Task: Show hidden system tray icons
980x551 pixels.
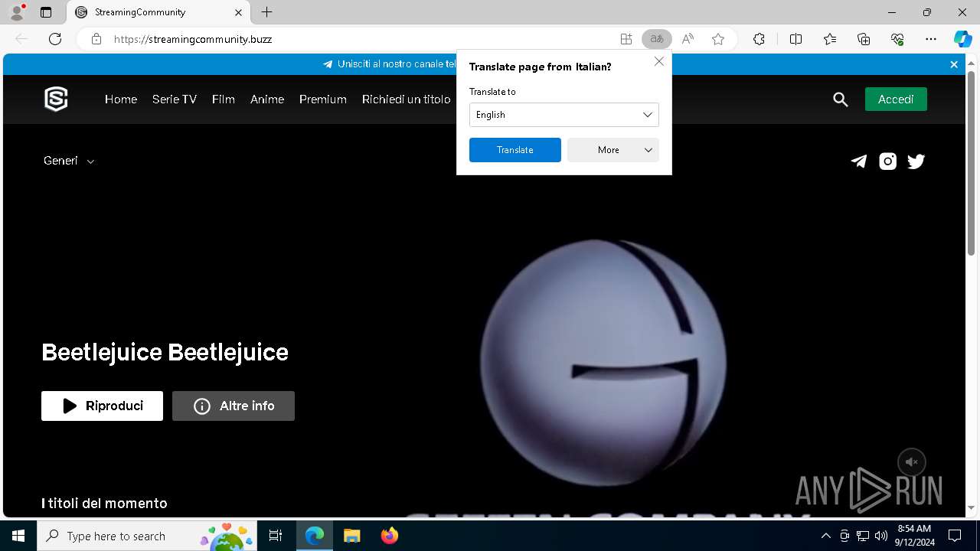Action: tap(825, 536)
